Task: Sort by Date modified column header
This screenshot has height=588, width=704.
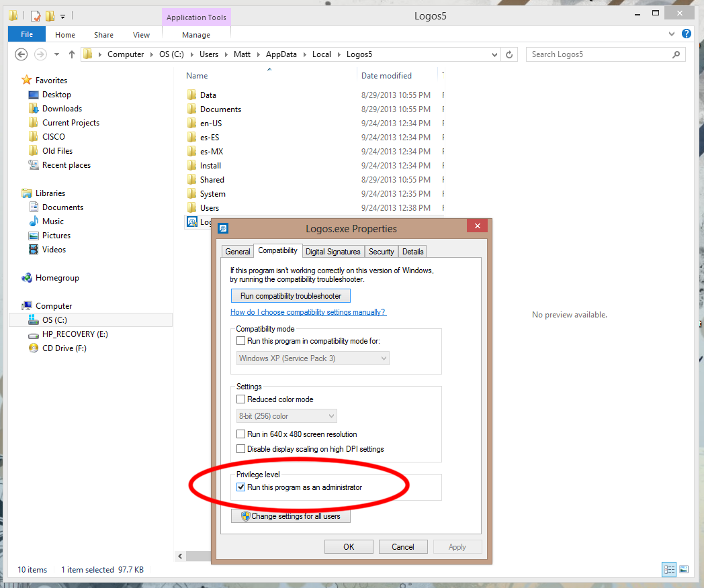Action: (386, 76)
